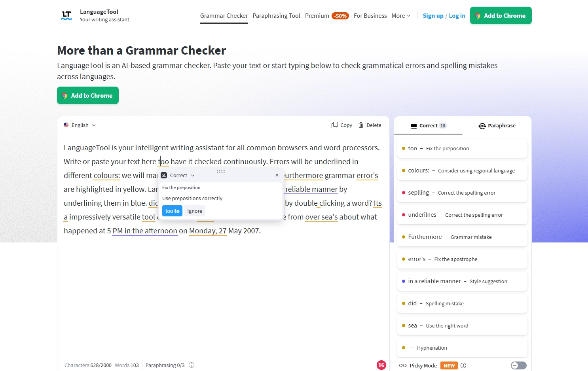This screenshot has height=371, width=588.
Task: Click the Words 103 counter
Action: [127, 365]
